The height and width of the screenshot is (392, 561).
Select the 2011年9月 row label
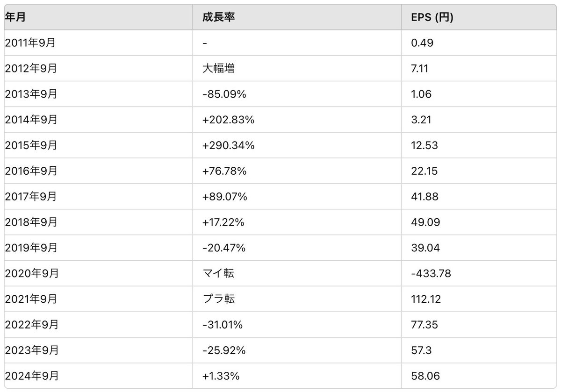pyautogui.click(x=30, y=43)
